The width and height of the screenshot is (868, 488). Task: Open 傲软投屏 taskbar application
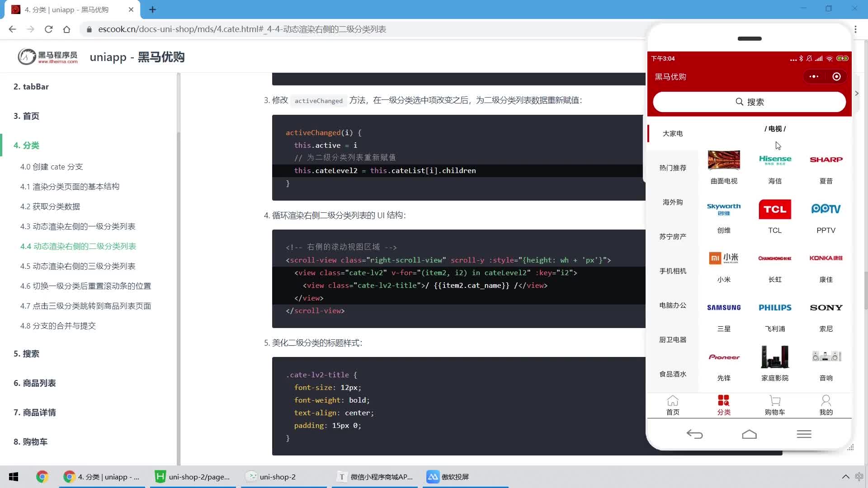click(465, 477)
